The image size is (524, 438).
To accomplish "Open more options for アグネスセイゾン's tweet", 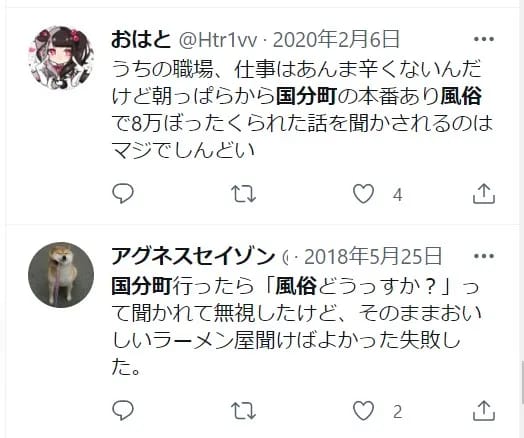I will pos(484,256).
